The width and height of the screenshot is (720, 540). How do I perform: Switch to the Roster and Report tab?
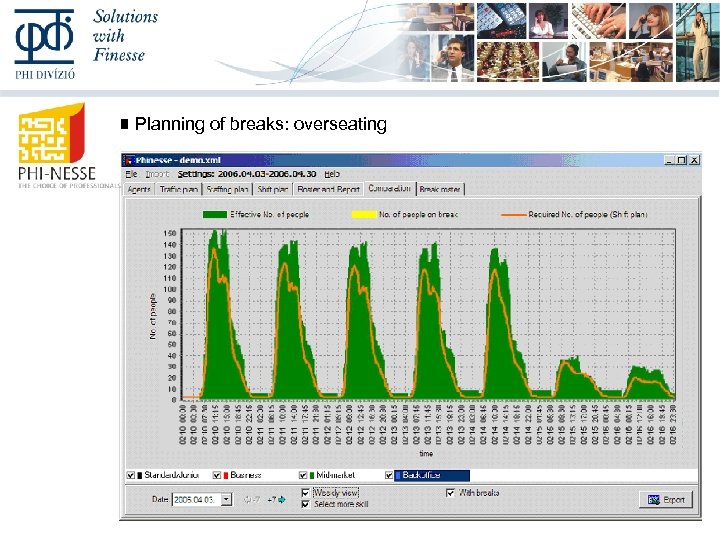coord(328,189)
